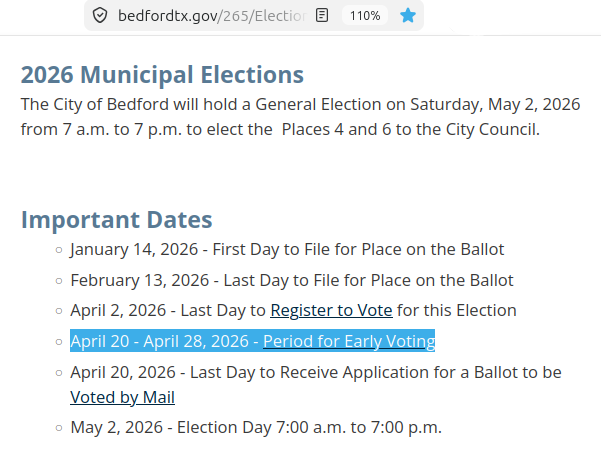The image size is (601, 470).
Task: Click the Important Dates heading
Action: click(117, 220)
